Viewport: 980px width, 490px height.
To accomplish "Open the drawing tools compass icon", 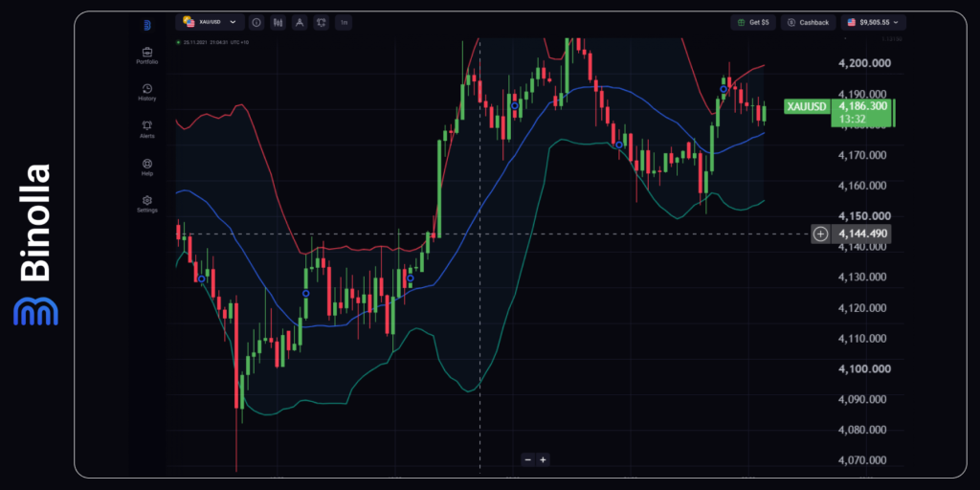I will tap(300, 23).
